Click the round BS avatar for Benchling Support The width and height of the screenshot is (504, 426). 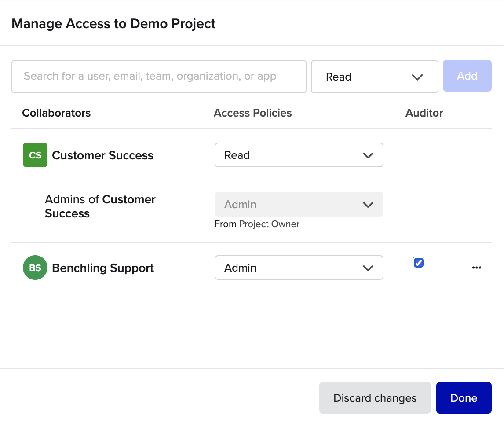coord(35,268)
